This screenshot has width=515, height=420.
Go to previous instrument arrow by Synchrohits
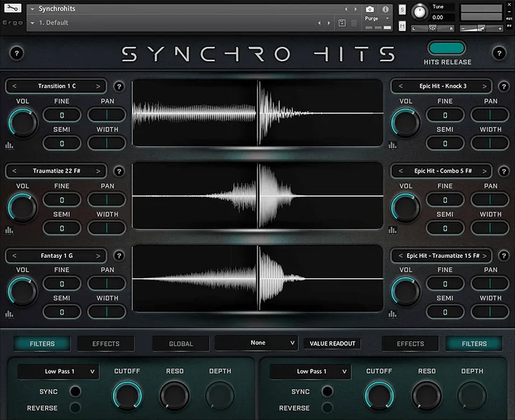[x=346, y=9]
